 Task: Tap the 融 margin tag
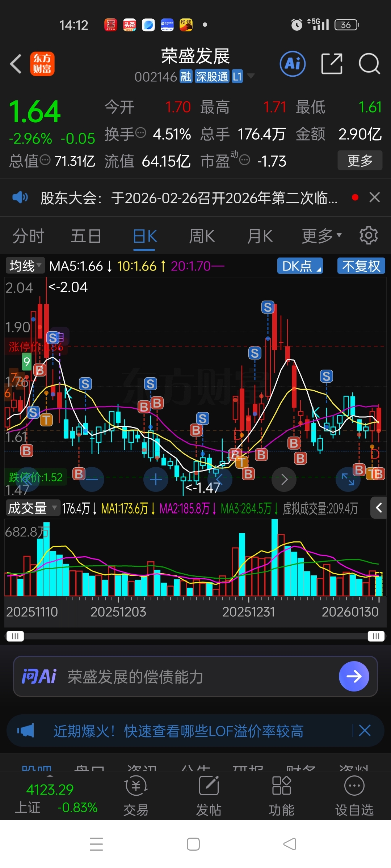pos(186,76)
